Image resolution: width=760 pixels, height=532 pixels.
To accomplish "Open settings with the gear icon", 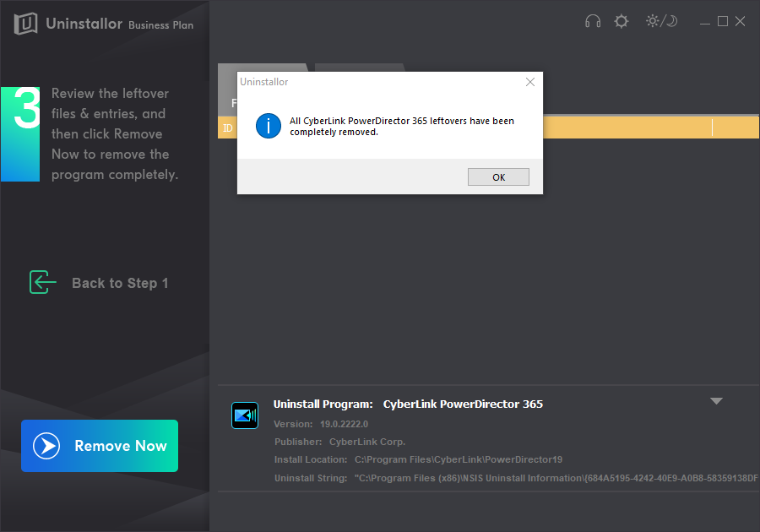I will pos(622,21).
